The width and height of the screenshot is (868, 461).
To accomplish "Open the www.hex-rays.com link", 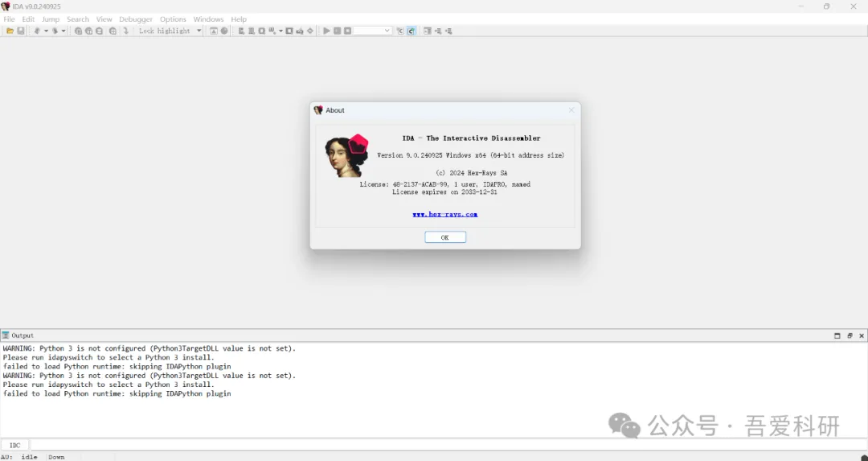I will 445,214.
